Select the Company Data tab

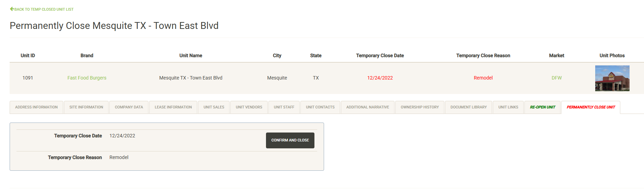point(129,107)
